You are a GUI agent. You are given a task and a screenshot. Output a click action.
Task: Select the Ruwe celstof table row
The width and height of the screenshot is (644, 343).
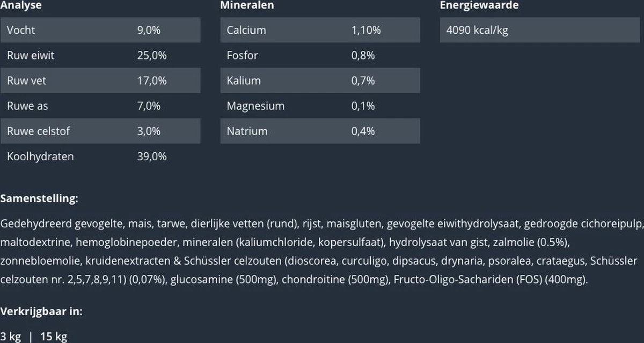click(x=100, y=131)
